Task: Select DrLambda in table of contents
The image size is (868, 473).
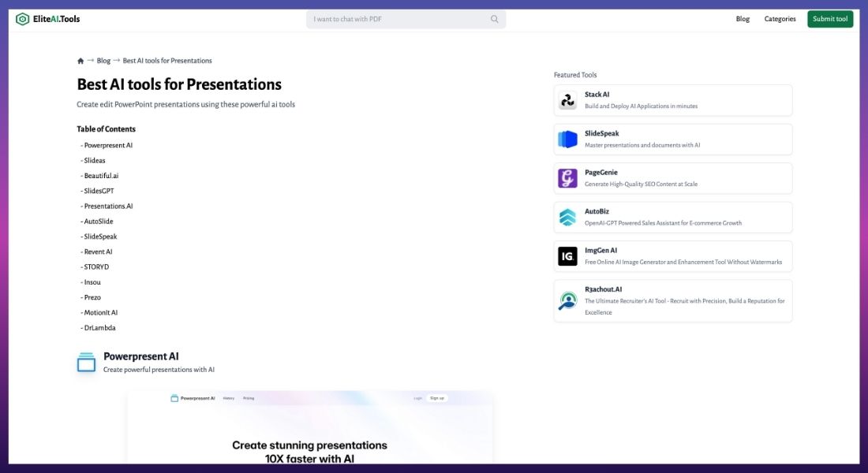Action: pyautogui.click(x=99, y=328)
